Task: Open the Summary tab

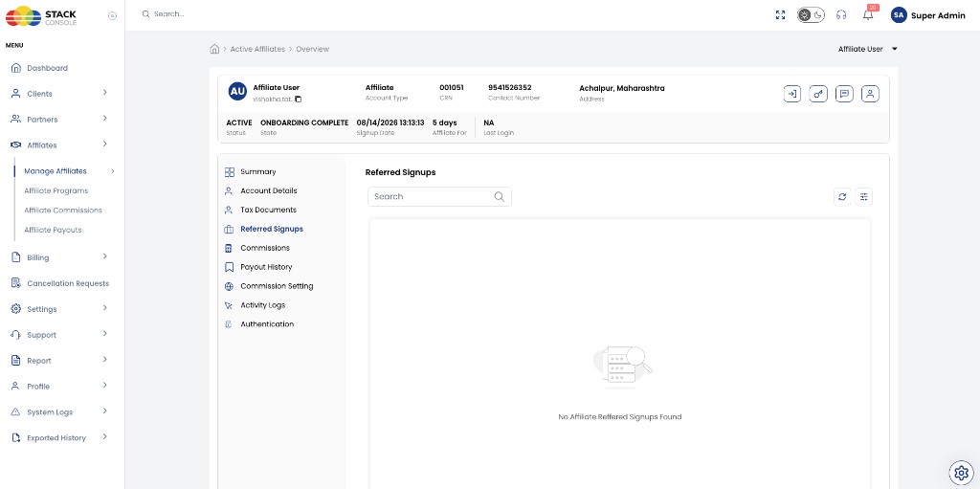Action: pos(258,171)
